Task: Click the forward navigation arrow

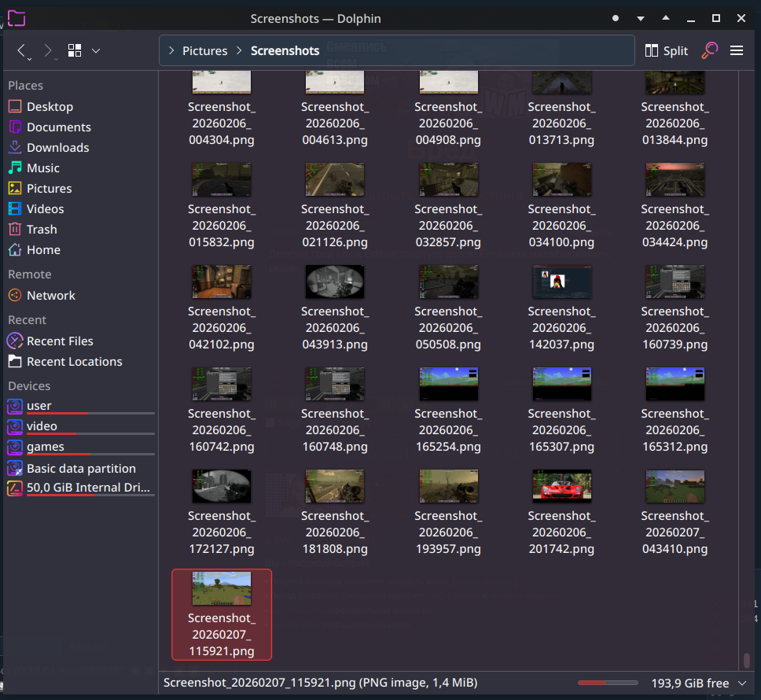Action: [x=49, y=50]
